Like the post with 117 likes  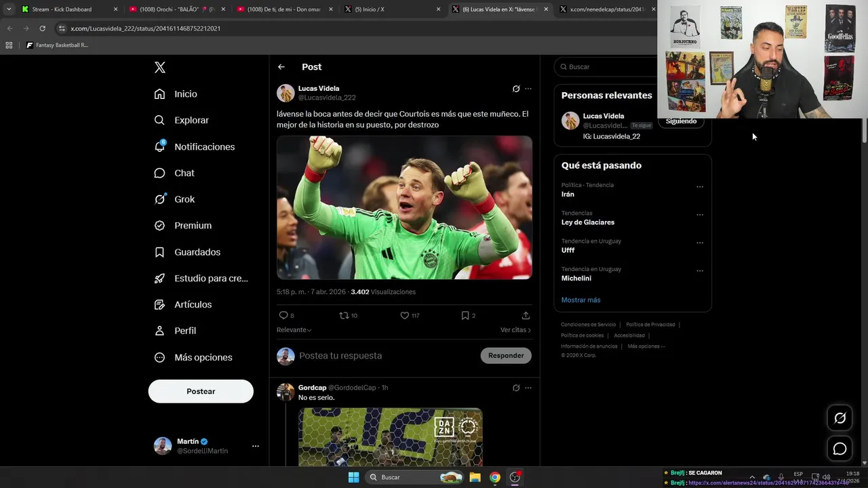click(410, 316)
